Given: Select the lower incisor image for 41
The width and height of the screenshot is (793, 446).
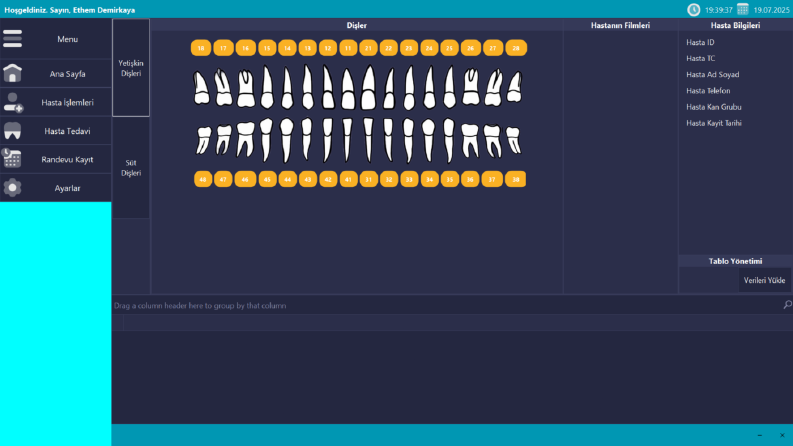Looking at the screenshot, I should pos(347,140).
